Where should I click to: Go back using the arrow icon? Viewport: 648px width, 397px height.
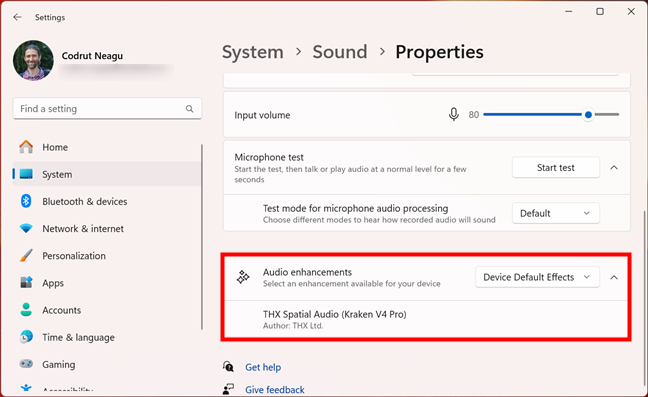click(x=17, y=17)
